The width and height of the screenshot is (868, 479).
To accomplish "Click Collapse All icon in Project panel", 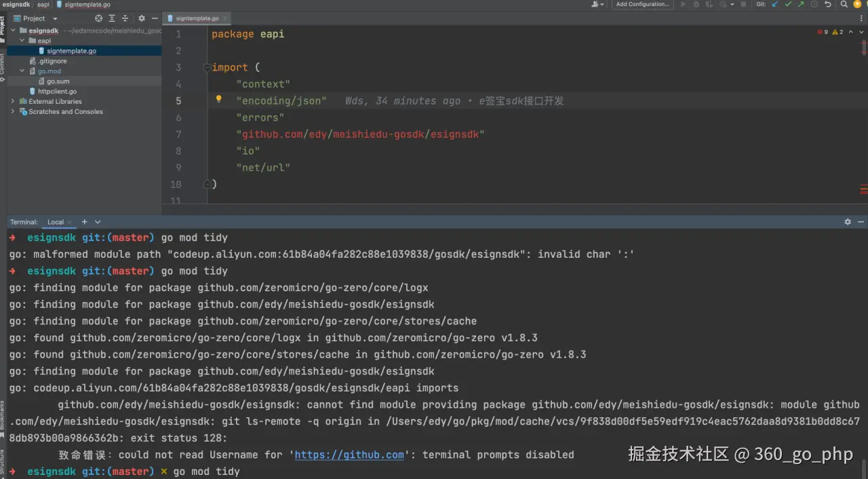I will click(x=125, y=18).
